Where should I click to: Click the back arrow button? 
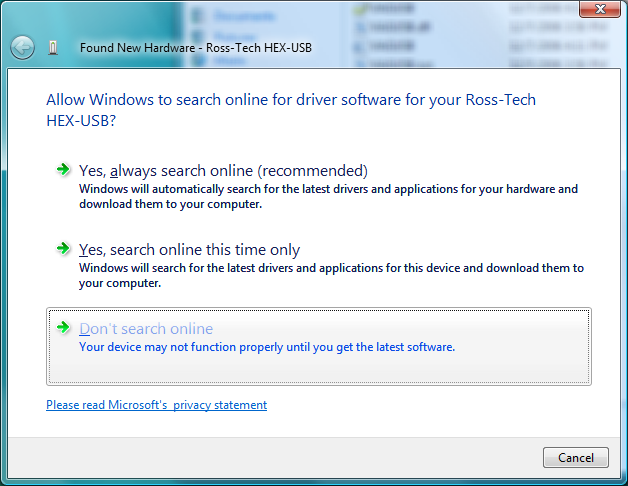point(22,48)
